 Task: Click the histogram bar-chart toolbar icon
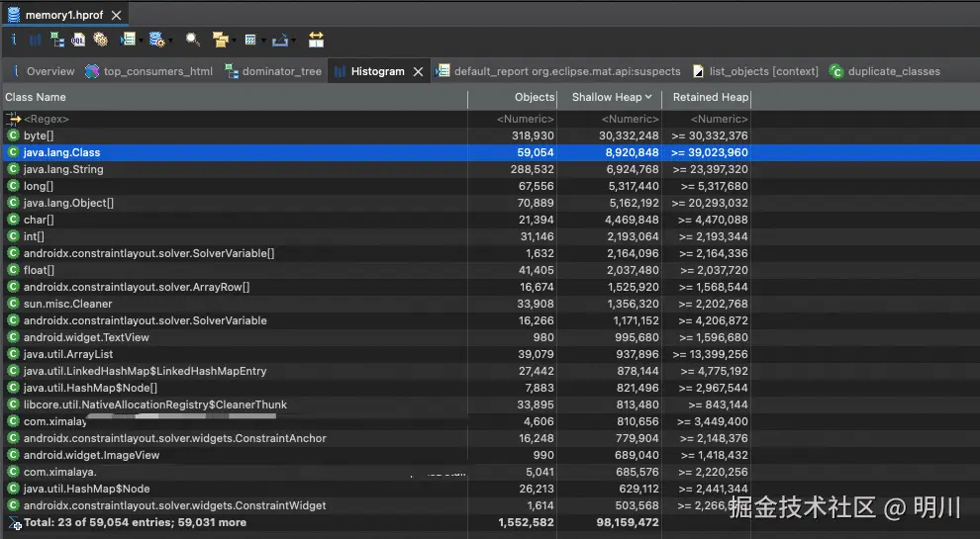[x=36, y=41]
